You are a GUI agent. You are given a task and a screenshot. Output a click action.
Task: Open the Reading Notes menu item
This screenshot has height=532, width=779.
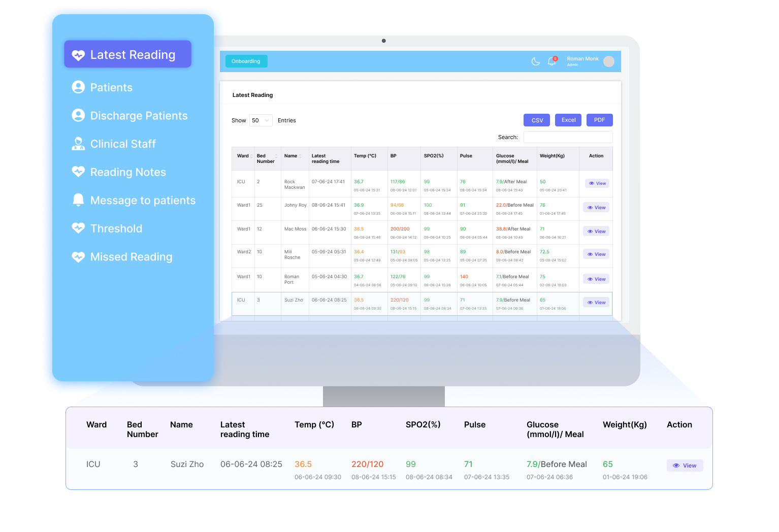click(x=119, y=172)
